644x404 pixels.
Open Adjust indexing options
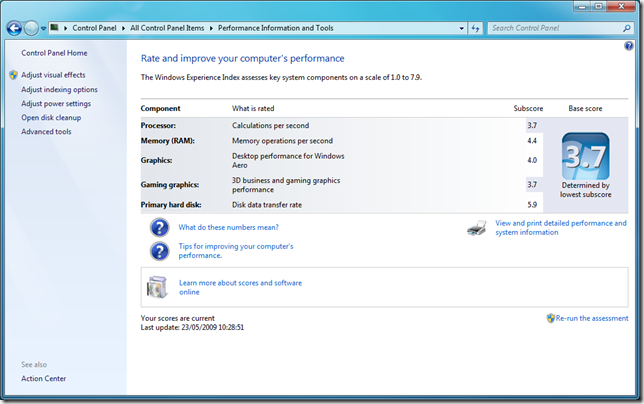coord(59,90)
